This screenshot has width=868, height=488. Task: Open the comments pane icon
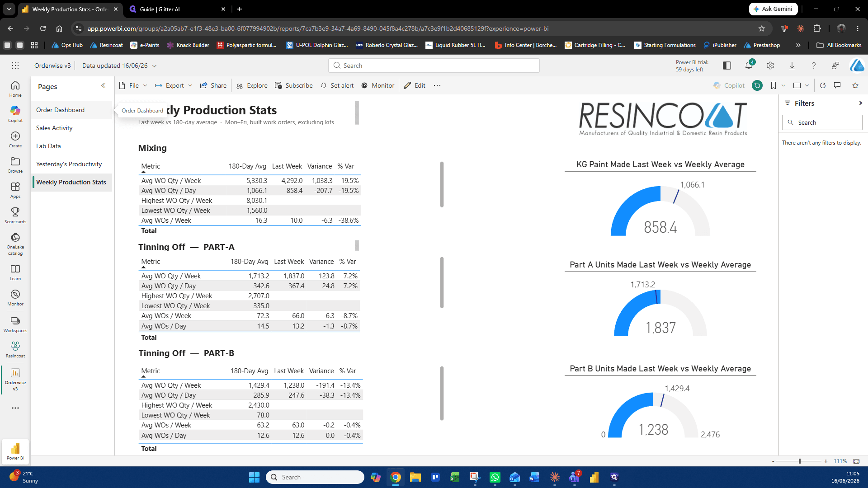point(837,85)
